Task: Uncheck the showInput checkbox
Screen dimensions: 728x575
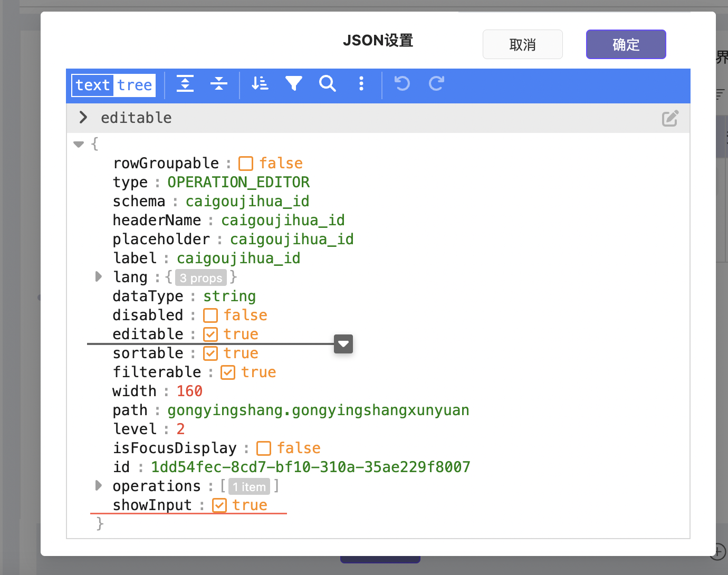Action: point(219,505)
